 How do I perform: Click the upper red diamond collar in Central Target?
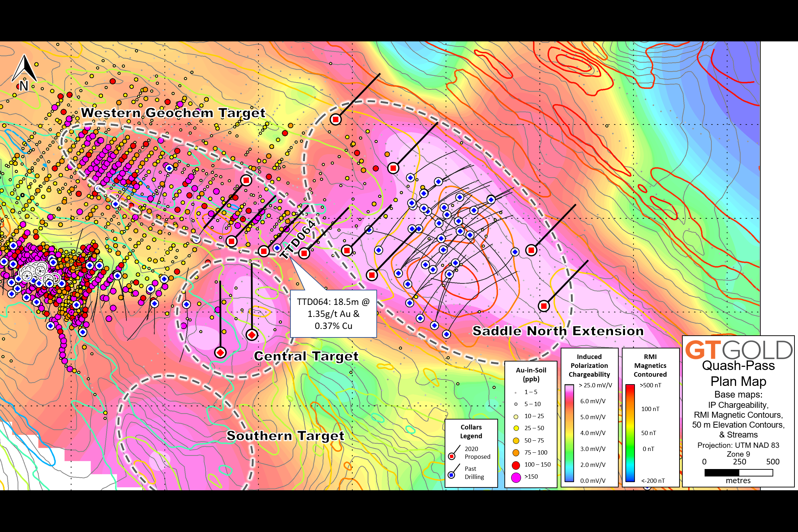(252, 335)
